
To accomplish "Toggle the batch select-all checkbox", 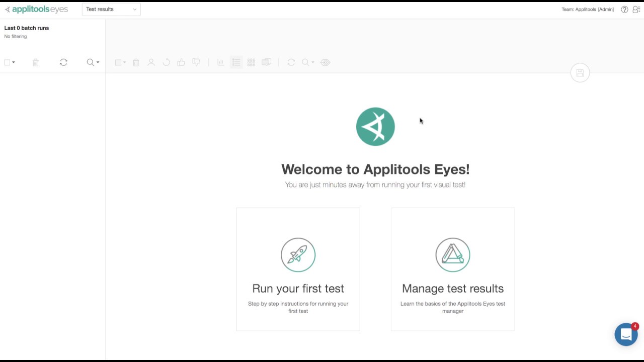I will point(7,62).
